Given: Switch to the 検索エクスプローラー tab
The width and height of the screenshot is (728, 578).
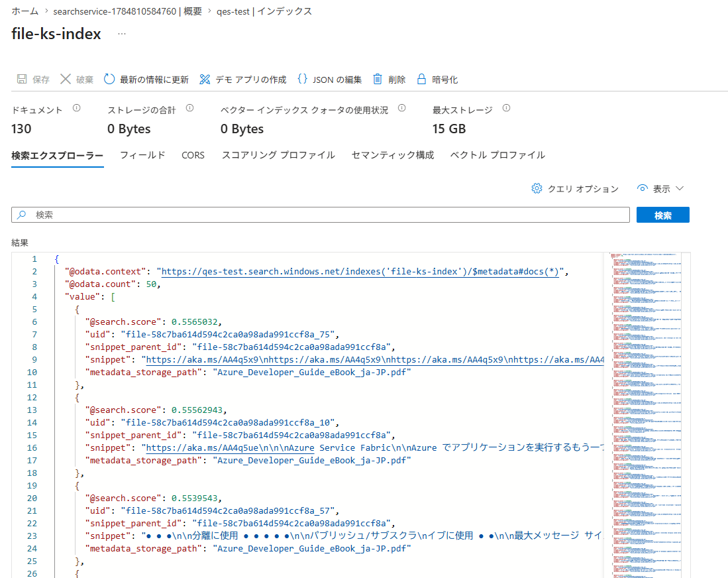Looking at the screenshot, I should [57, 155].
